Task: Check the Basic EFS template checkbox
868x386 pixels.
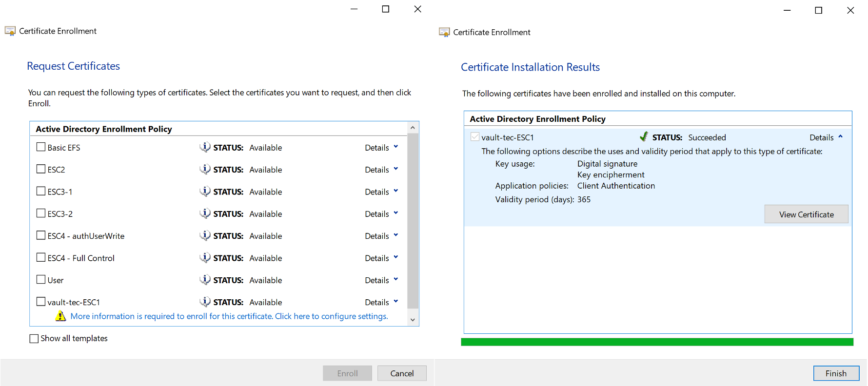Action: click(x=41, y=147)
